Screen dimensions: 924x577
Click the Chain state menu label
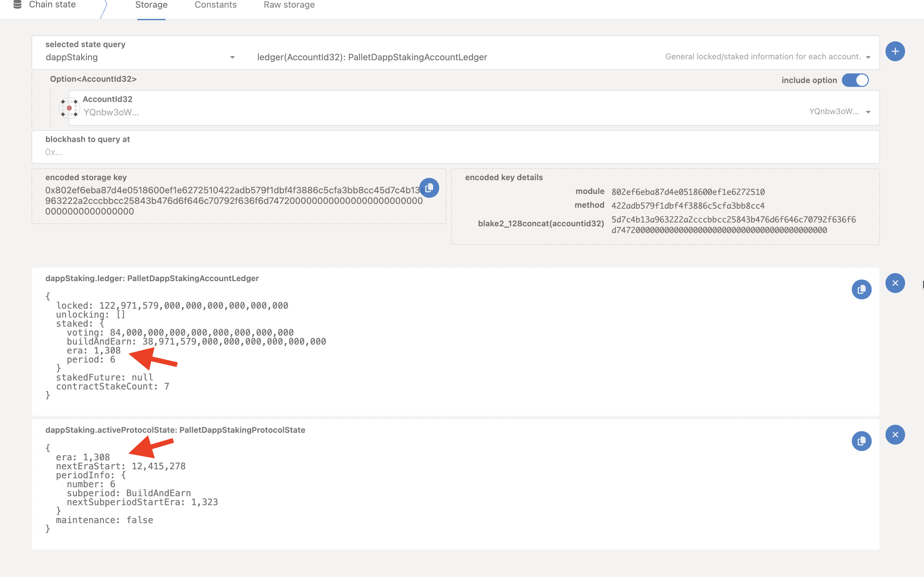pos(52,4)
